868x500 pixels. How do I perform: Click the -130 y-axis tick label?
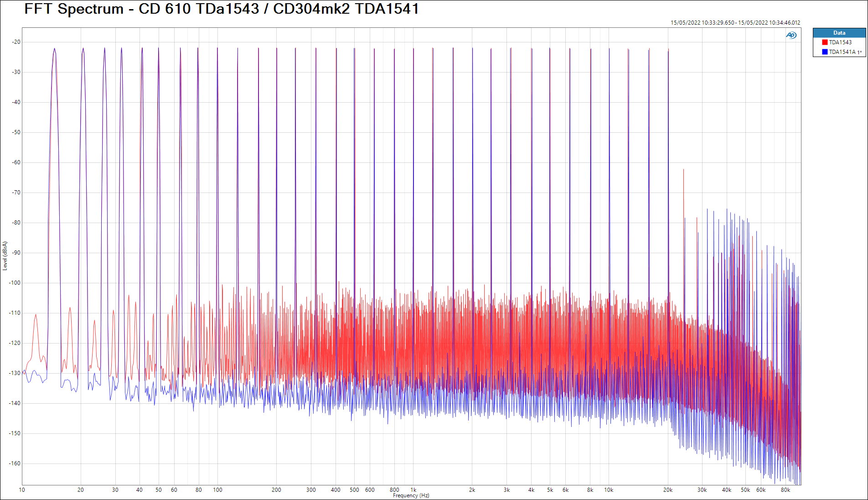[x=15, y=373]
